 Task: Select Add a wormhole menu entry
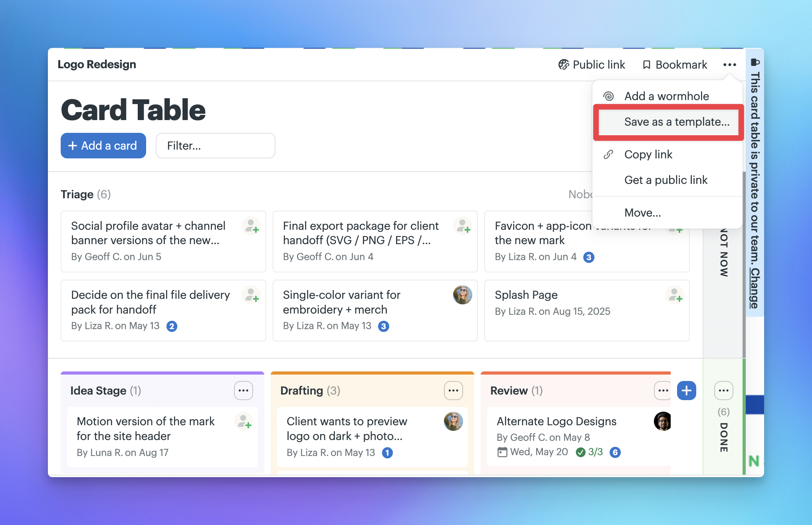tap(667, 96)
